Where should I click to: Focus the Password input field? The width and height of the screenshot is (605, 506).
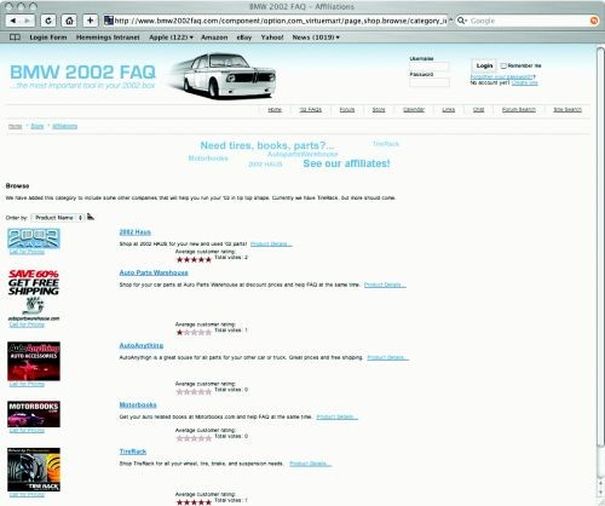pos(429,82)
